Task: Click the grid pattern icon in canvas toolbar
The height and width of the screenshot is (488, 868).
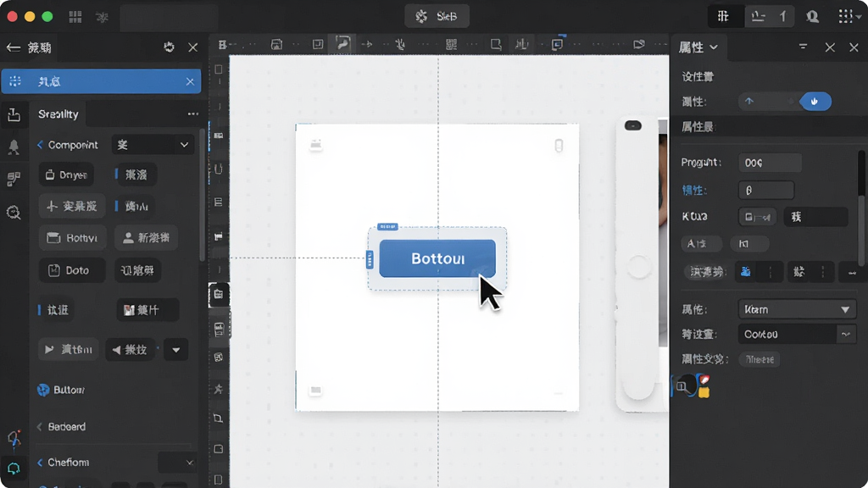Action: (x=451, y=44)
